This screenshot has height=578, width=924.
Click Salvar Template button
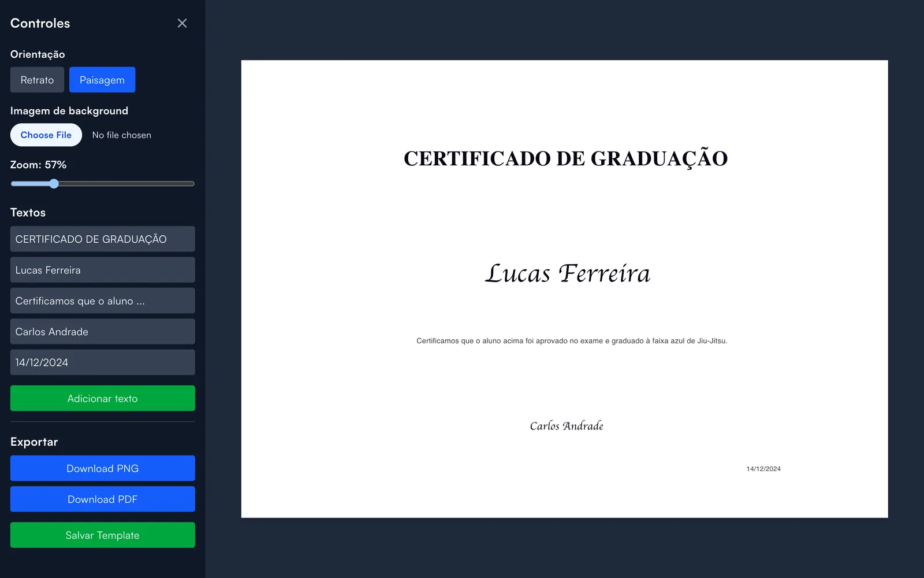tap(102, 535)
